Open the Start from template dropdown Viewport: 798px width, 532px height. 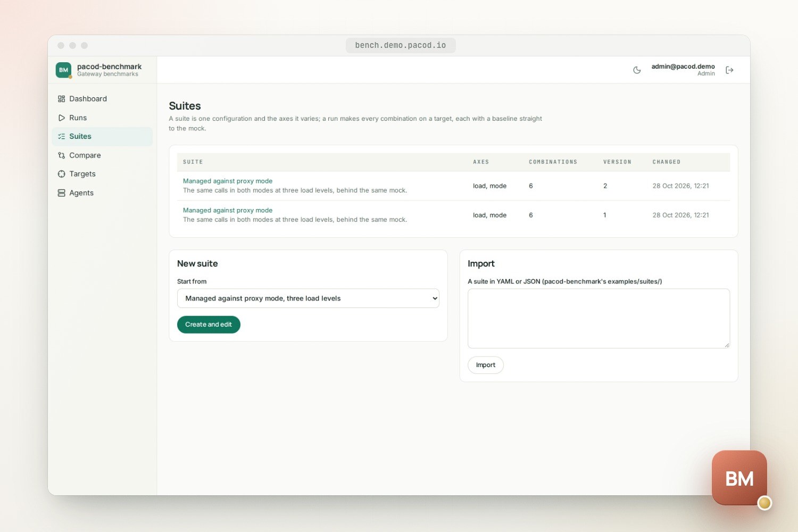pos(308,298)
